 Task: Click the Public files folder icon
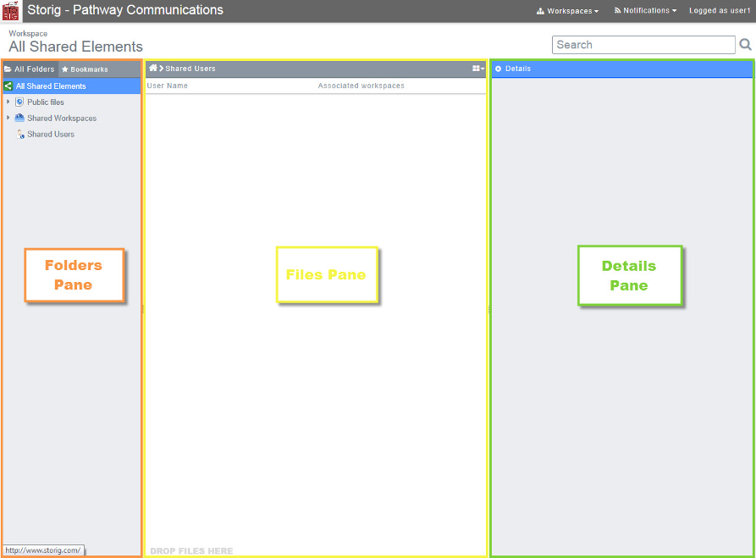(x=19, y=102)
